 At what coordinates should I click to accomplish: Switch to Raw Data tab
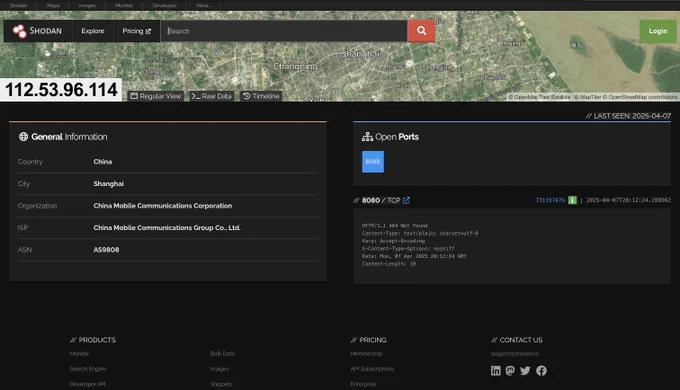[x=212, y=96]
